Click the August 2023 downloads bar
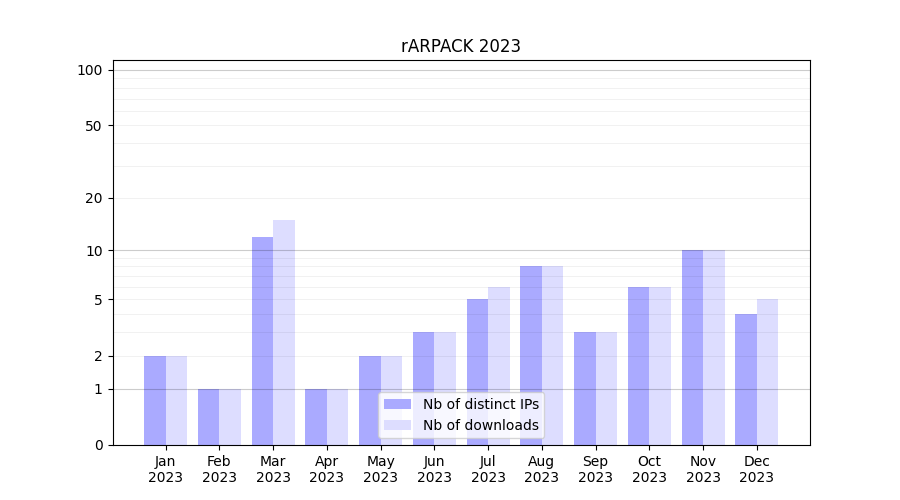 point(552,355)
